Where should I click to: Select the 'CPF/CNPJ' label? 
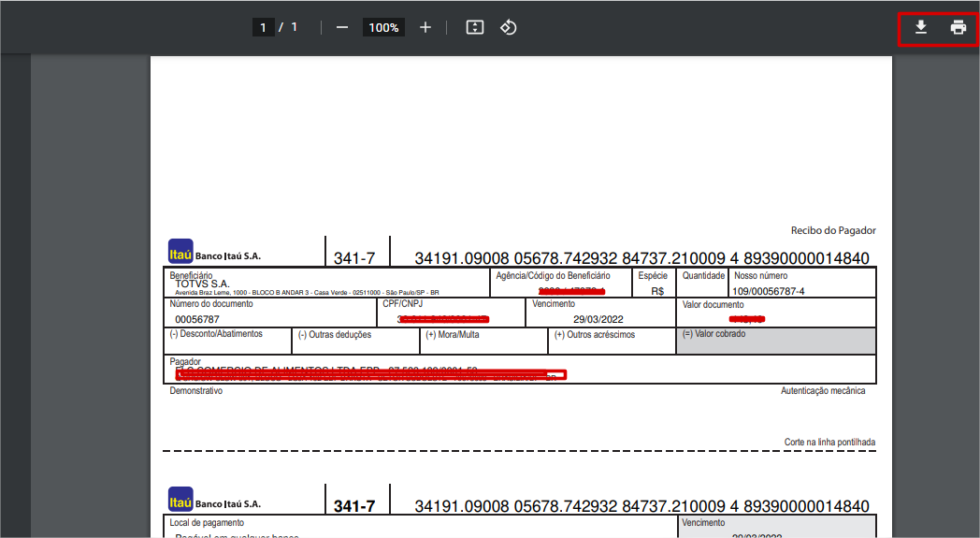(402, 303)
